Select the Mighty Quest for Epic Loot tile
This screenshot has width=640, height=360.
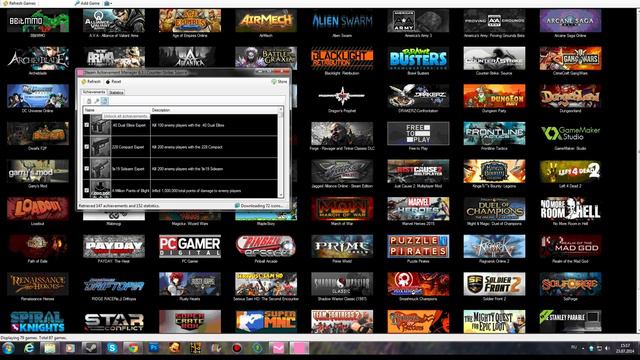pyautogui.click(x=494, y=322)
